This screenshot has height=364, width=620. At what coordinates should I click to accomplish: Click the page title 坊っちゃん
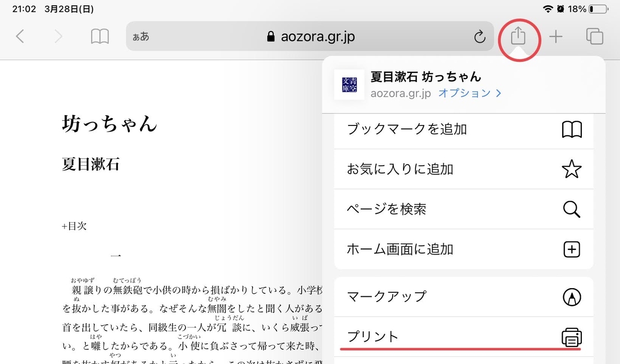click(x=109, y=124)
